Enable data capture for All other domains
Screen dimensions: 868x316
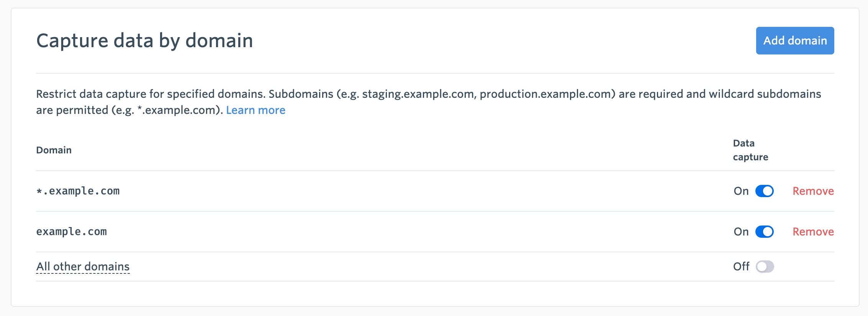(765, 267)
